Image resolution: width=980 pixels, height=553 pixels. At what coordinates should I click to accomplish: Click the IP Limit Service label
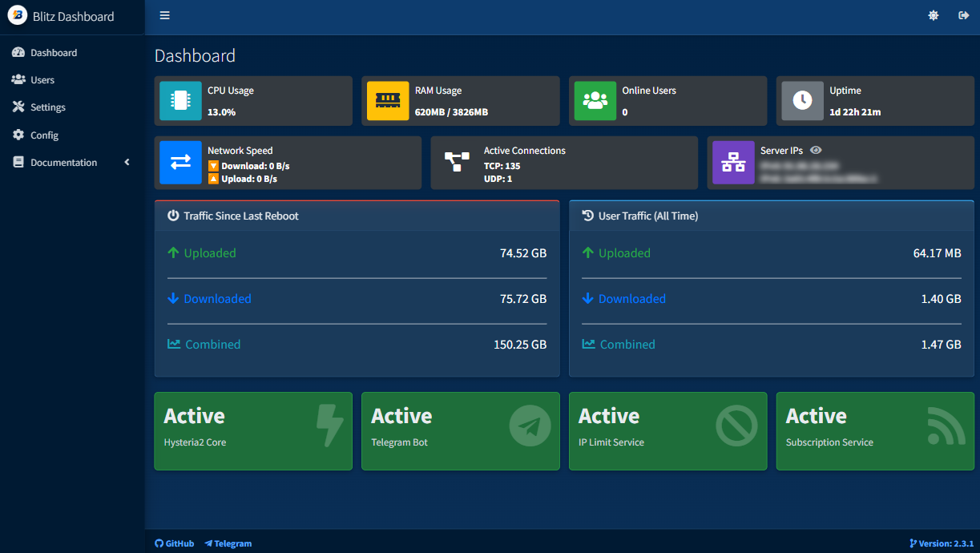click(611, 442)
